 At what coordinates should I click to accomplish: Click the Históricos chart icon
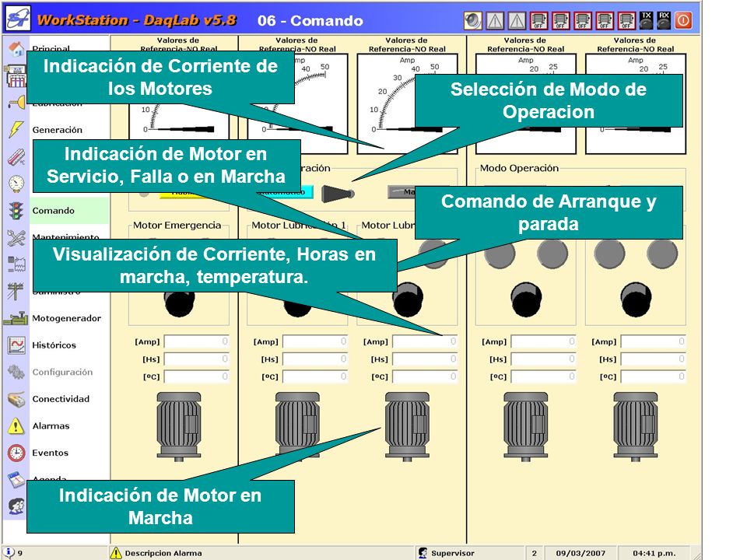pyautogui.click(x=16, y=345)
